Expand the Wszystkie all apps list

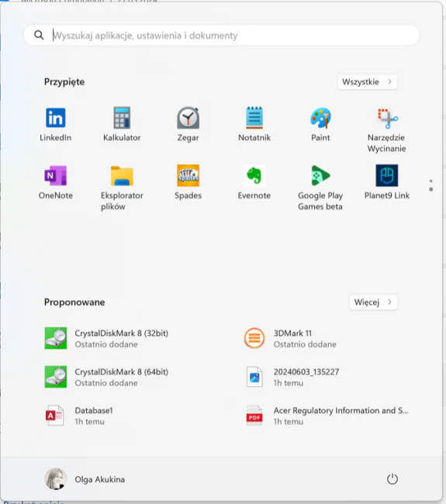click(x=367, y=82)
